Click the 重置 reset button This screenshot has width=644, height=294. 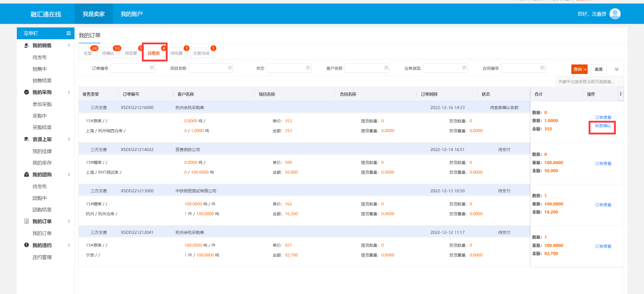(x=599, y=69)
